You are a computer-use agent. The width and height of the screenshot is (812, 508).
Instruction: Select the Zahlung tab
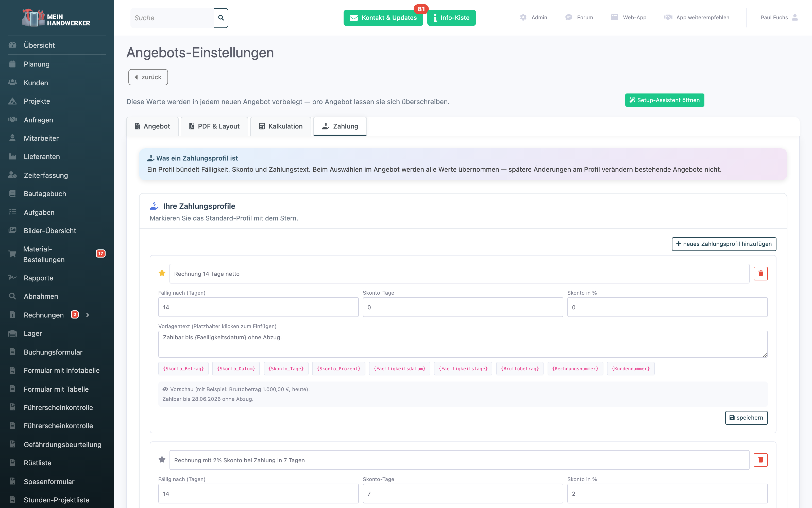coord(340,126)
